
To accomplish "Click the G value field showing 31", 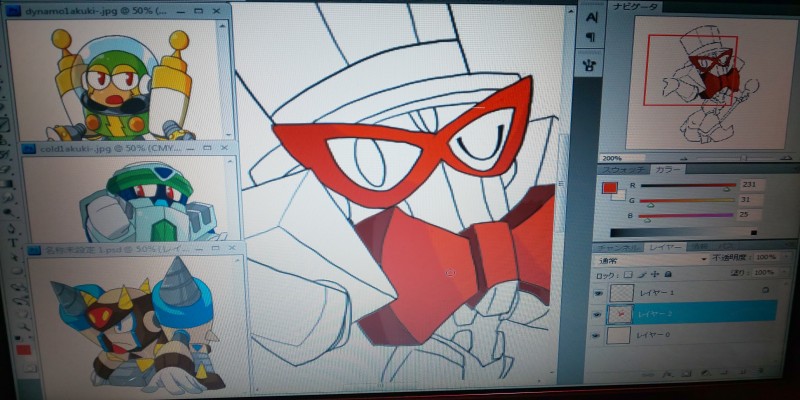I will 751,200.
